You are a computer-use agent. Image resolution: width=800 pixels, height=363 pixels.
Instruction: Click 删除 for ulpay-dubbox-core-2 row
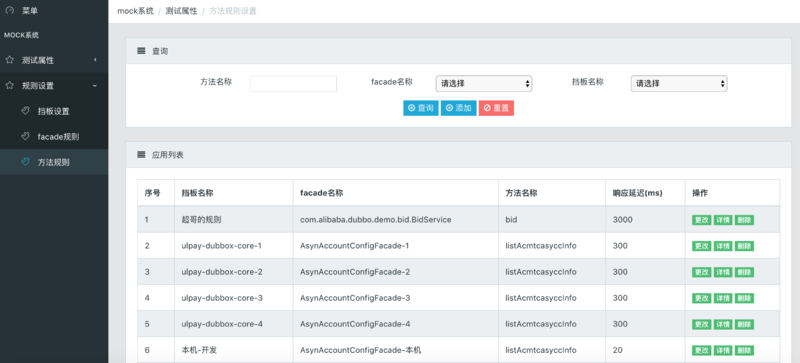point(744,272)
